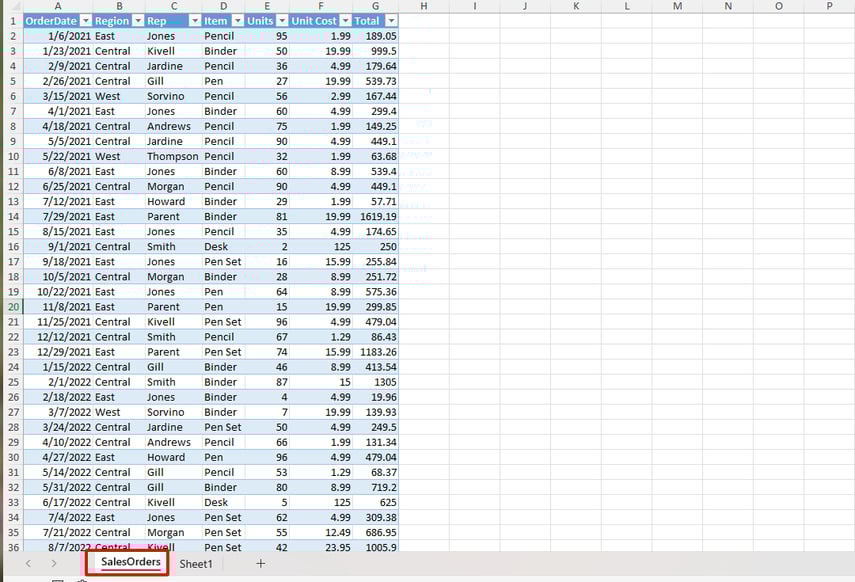Select the Andrews cell in row 8
Viewport: 855px width, 582px height.
[x=173, y=127]
